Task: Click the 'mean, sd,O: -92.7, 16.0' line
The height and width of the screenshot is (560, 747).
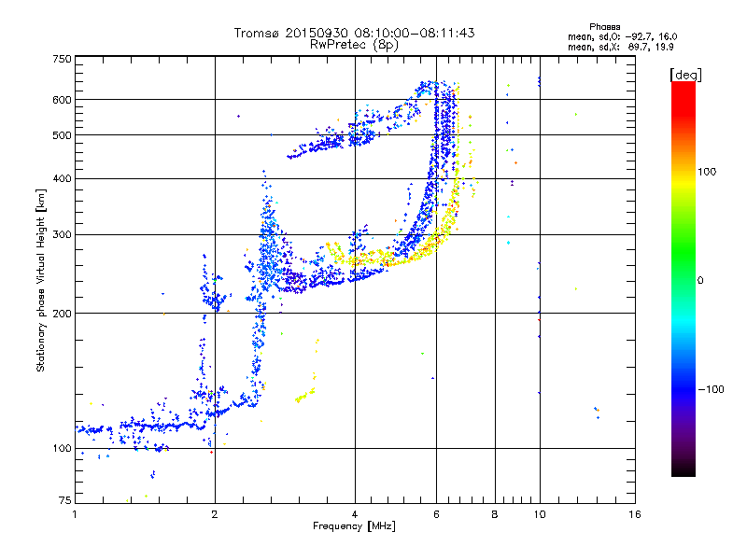Action: (x=622, y=36)
